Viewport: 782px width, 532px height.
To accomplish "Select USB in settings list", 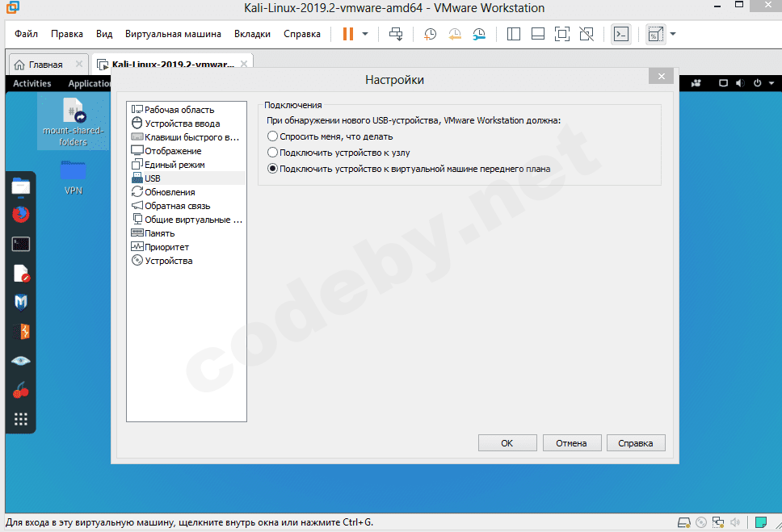I will [187, 178].
